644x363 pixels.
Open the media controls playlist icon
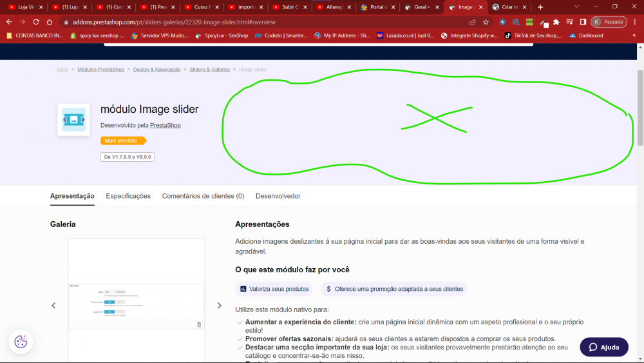pos(570,22)
